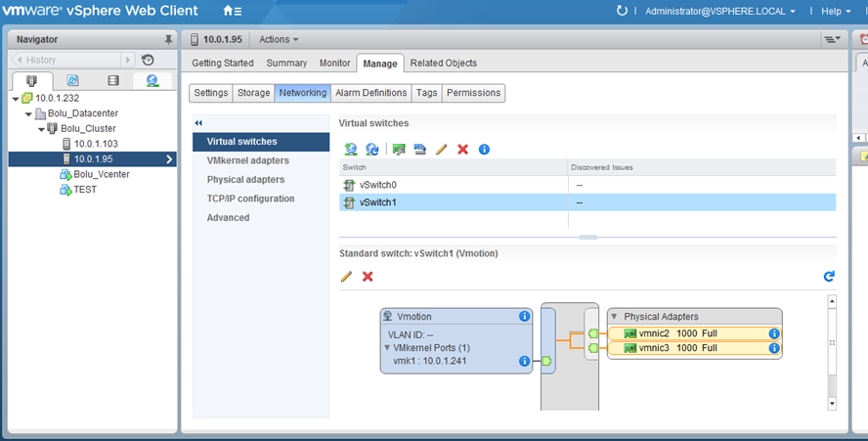Collapse the Physical Adapters box
The width and height of the screenshot is (868, 441).
click(x=614, y=317)
